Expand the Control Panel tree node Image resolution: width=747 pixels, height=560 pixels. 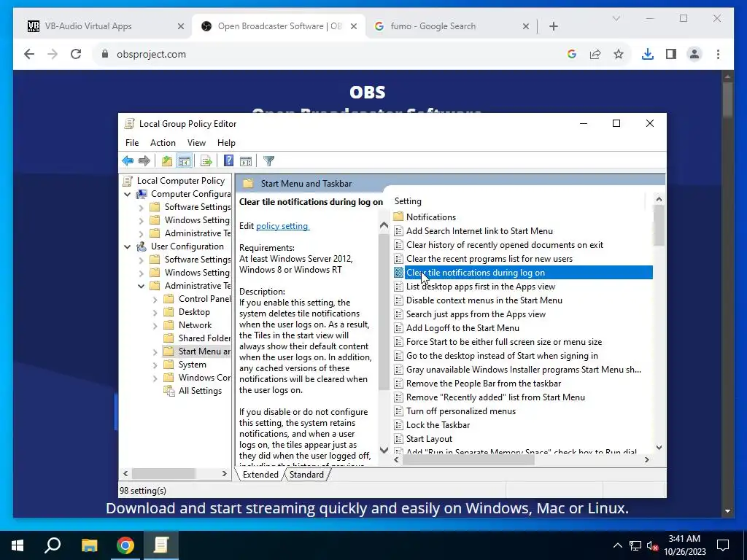point(155,300)
